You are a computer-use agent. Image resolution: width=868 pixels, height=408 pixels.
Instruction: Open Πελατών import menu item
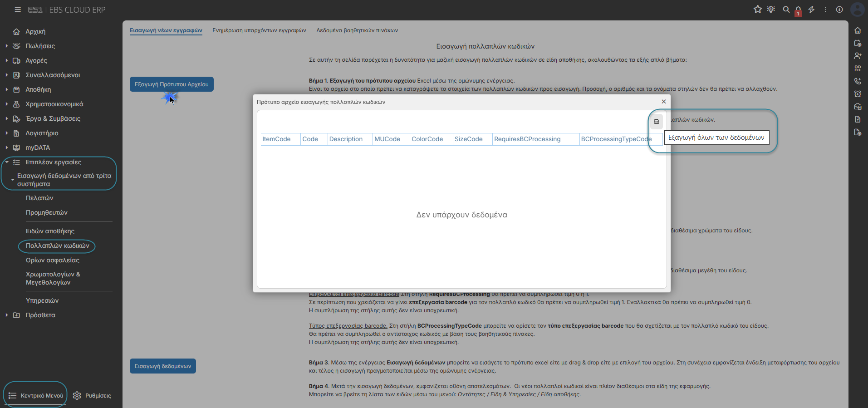point(39,198)
